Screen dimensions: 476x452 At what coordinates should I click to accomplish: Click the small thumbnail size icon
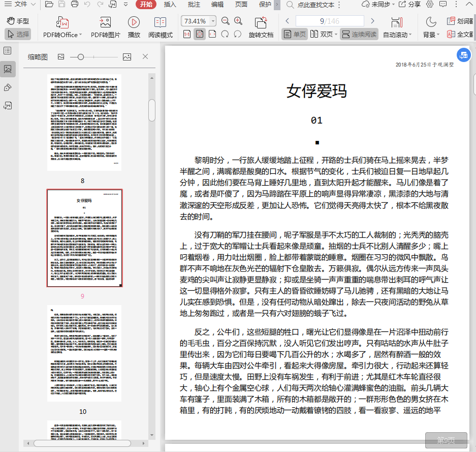[x=61, y=57]
